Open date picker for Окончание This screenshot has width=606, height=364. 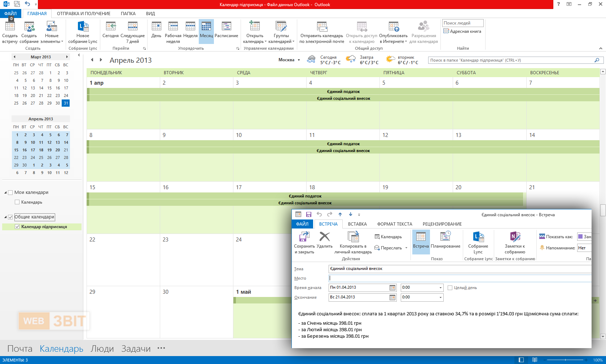pyautogui.click(x=392, y=297)
